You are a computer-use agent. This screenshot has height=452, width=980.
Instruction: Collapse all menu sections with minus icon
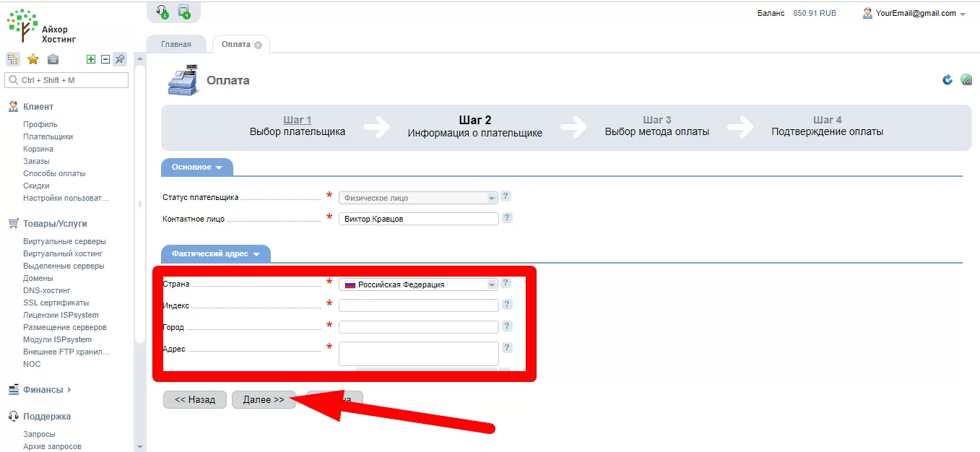pos(105,59)
